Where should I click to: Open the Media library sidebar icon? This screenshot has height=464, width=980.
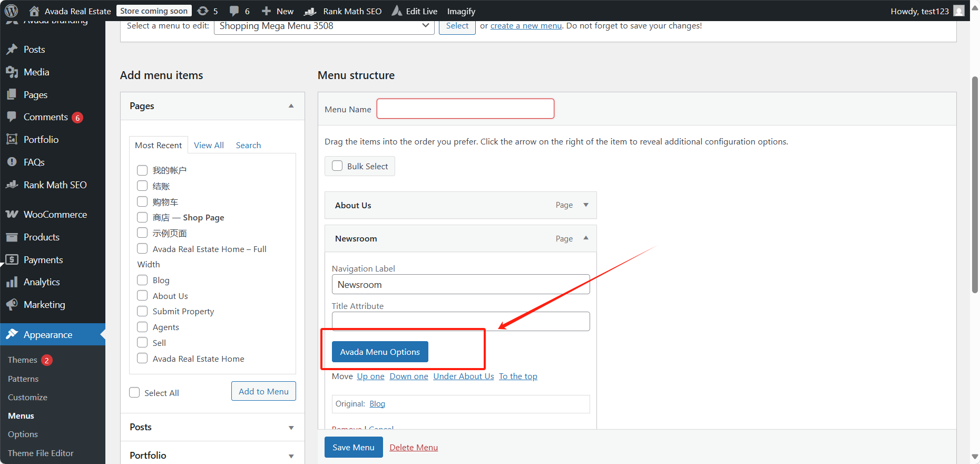click(x=12, y=72)
